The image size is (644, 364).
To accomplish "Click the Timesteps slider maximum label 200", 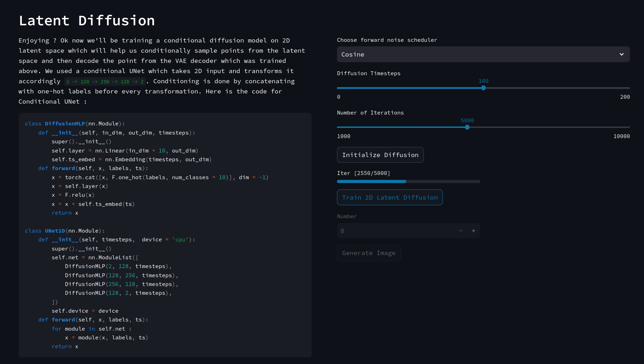I will tap(625, 97).
